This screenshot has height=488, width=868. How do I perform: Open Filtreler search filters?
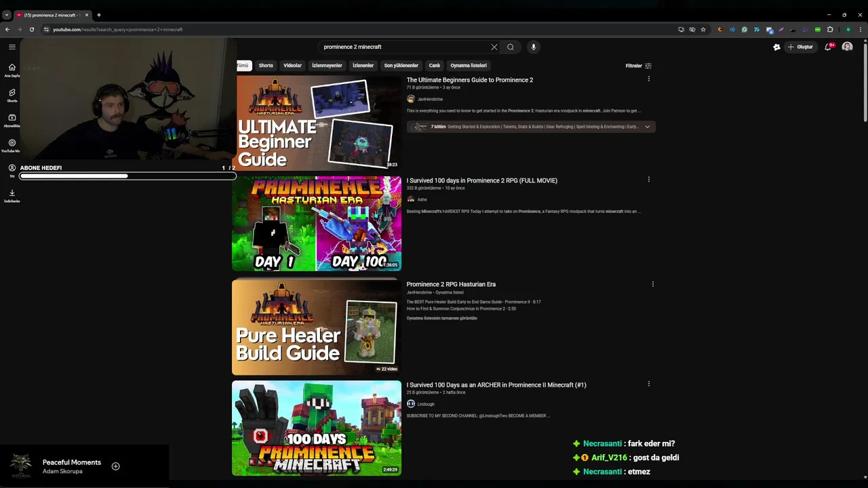coord(638,66)
